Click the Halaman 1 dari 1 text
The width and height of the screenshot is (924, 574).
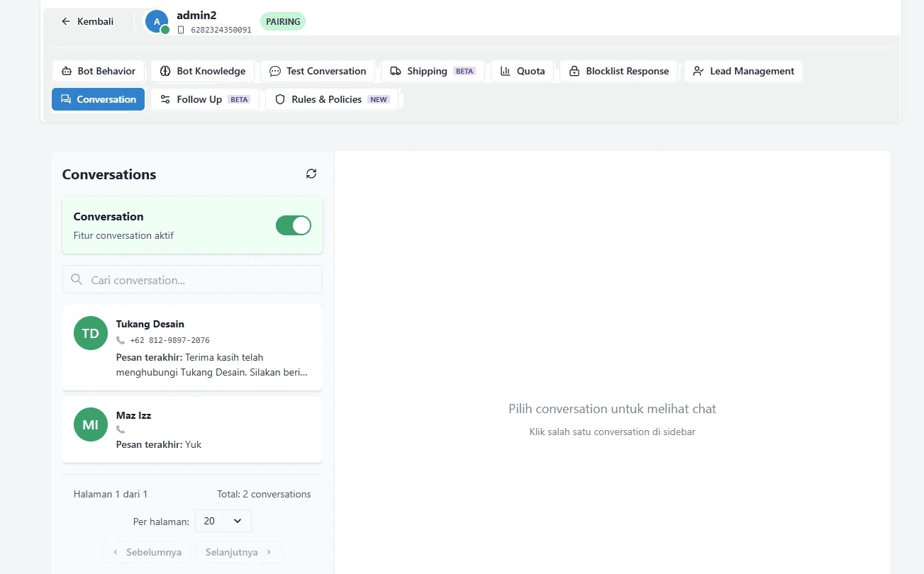[x=111, y=494]
